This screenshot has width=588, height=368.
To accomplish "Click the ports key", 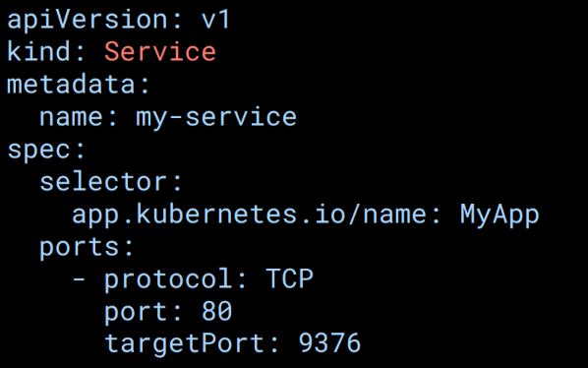I will tap(80, 248).
